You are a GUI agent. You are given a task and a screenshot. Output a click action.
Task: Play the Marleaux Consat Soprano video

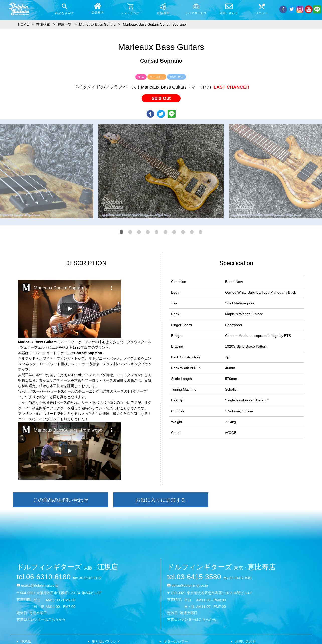click(69, 309)
